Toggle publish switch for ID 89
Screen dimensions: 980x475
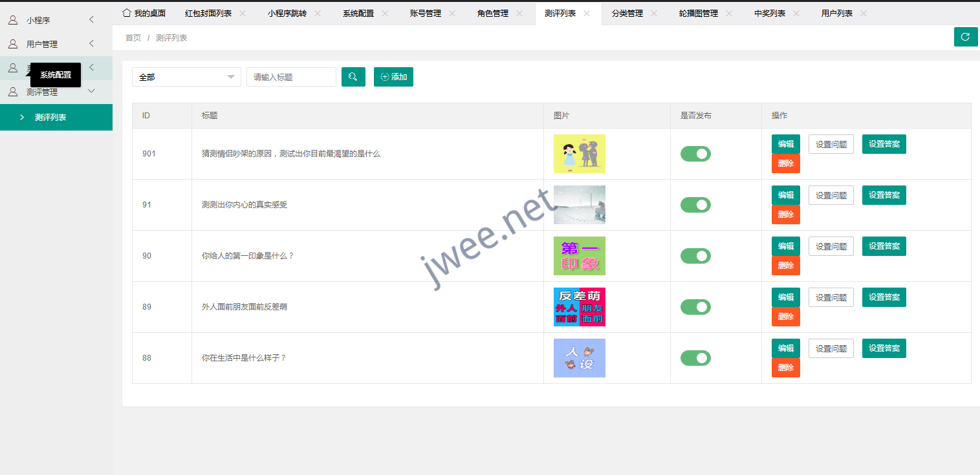pos(695,307)
